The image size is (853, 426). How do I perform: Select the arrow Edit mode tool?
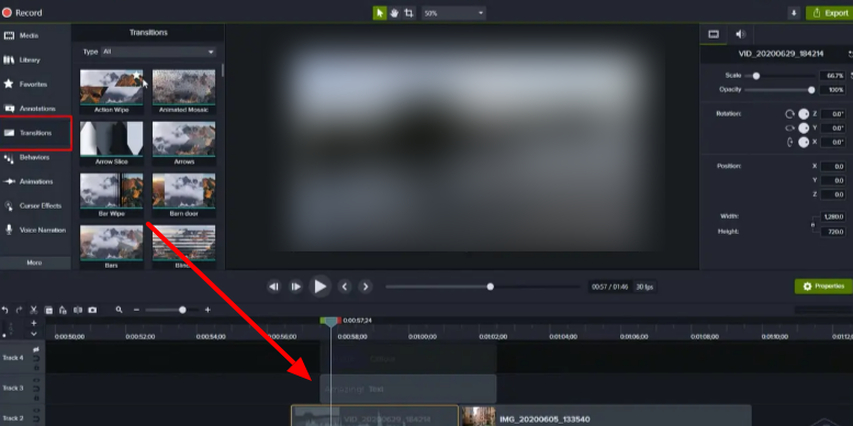[379, 13]
